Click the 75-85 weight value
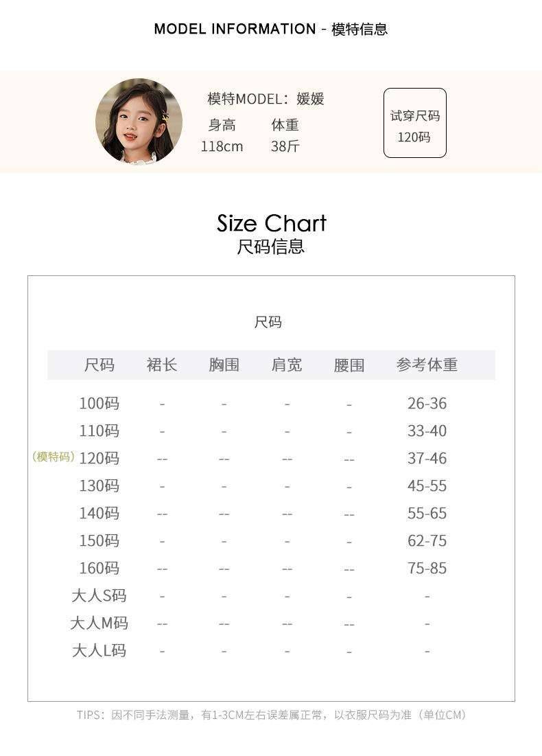 (x=427, y=568)
